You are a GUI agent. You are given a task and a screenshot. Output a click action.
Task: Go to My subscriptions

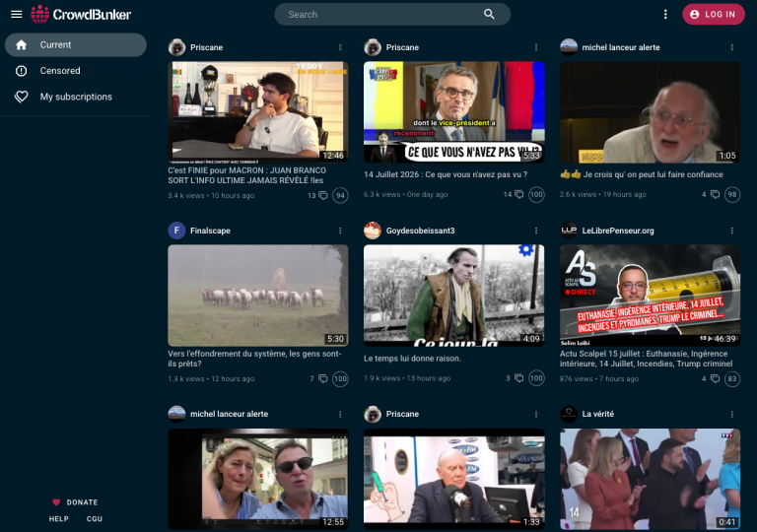click(76, 97)
